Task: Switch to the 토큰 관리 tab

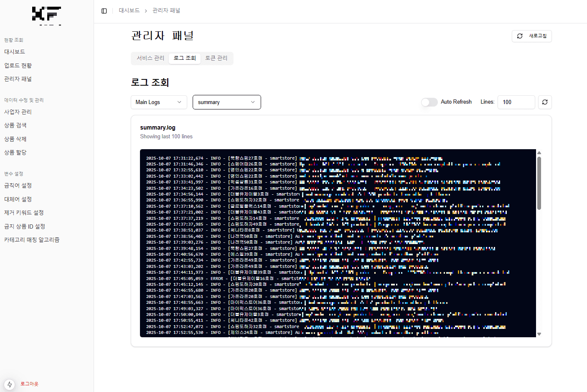Action: point(216,58)
